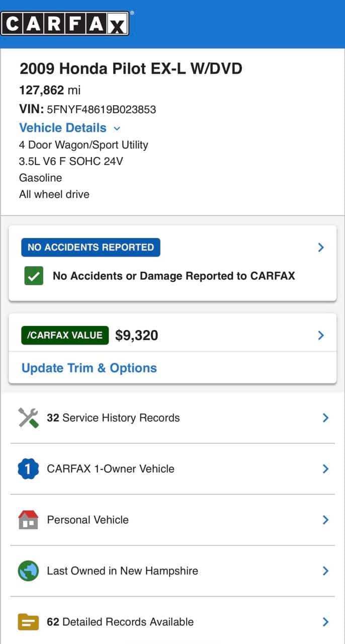This screenshot has height=644, width=345.
Task: Click the NO ACCIDENTS REPORTED badge
Action: click(91, 248)
